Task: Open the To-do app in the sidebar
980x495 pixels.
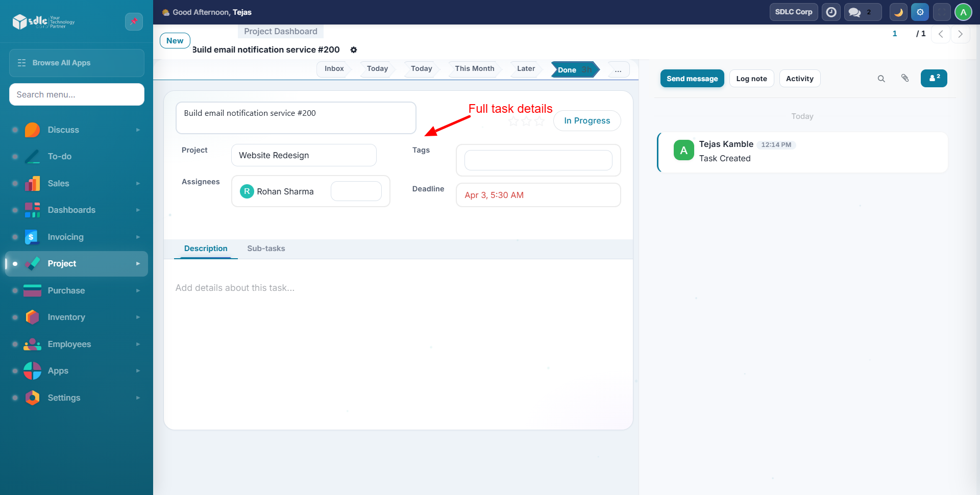Action: pos(59,156)
